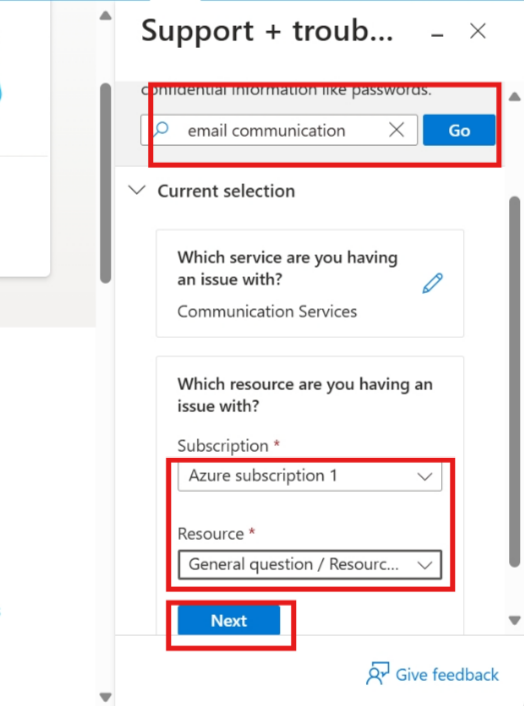524x706 pixels.
Task: Click the search magnifier icon
Action: point(162,130)
